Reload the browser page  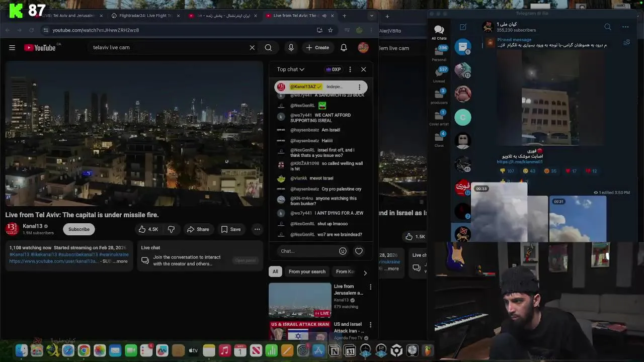point(31,30)
